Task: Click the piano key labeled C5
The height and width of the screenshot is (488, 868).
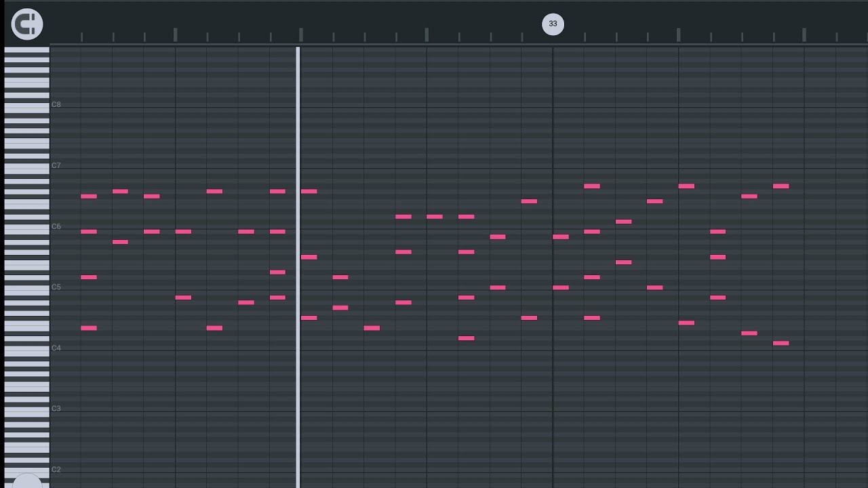Action: pos(27,288)
